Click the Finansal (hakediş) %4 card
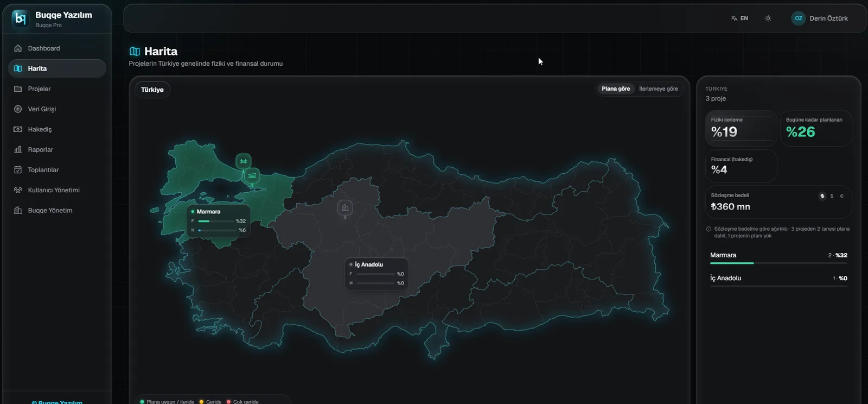 pyautogui.click(x=741, y=166)
